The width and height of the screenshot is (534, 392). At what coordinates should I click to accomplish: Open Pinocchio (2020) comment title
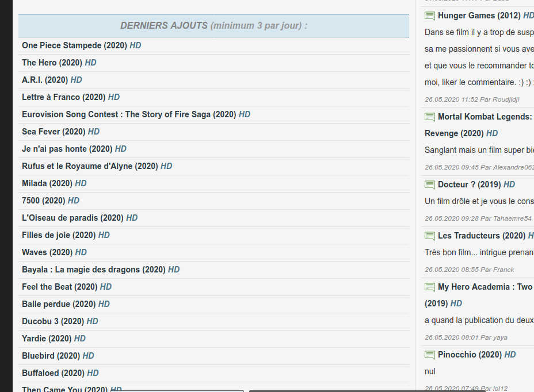477,355
